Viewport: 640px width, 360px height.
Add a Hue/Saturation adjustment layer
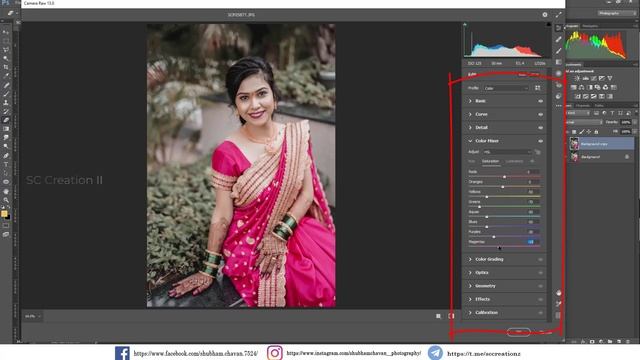click(x=573, y=87)
